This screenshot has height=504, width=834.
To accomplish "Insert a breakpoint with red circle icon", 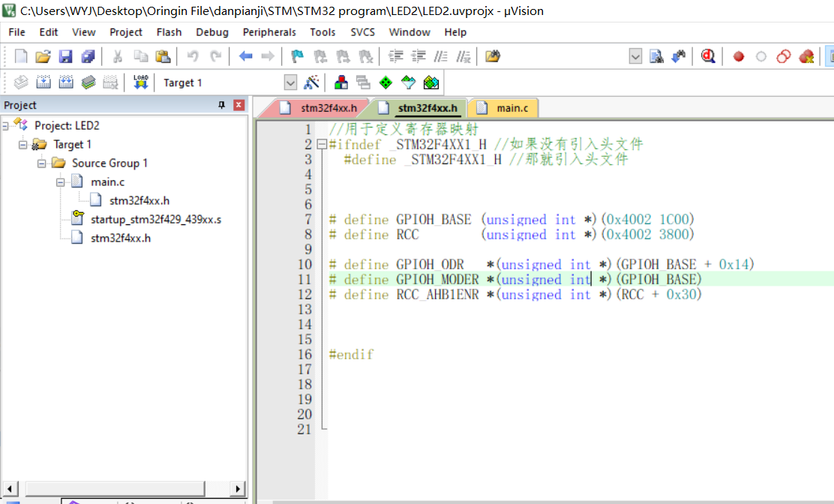I will pos(739,56).
